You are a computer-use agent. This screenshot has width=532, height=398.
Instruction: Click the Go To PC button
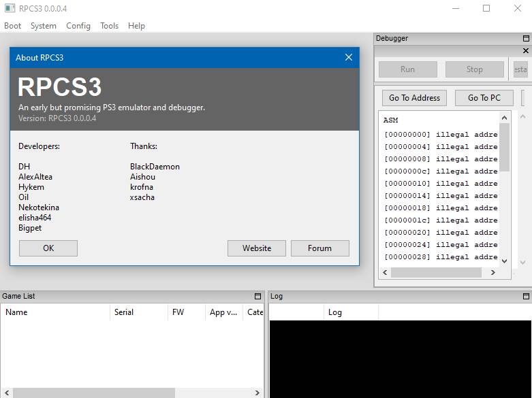(484, 98)
